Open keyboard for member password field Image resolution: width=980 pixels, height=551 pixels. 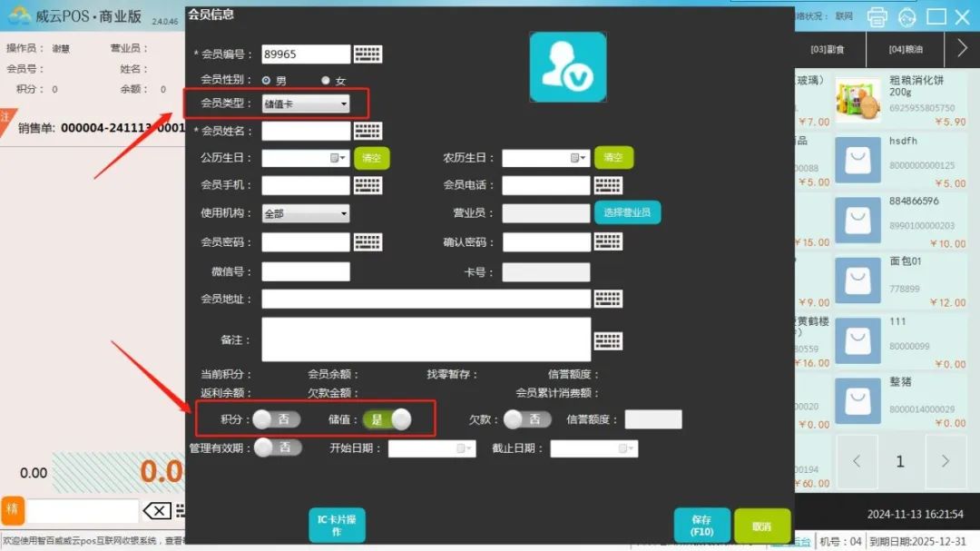tap(367, 242)
